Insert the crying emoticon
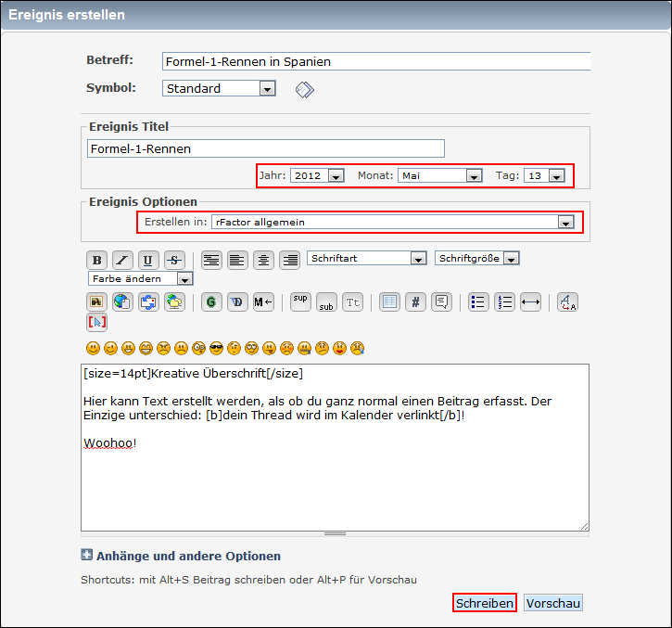Viewport: 672px width, 628px height. click(357, 348)
